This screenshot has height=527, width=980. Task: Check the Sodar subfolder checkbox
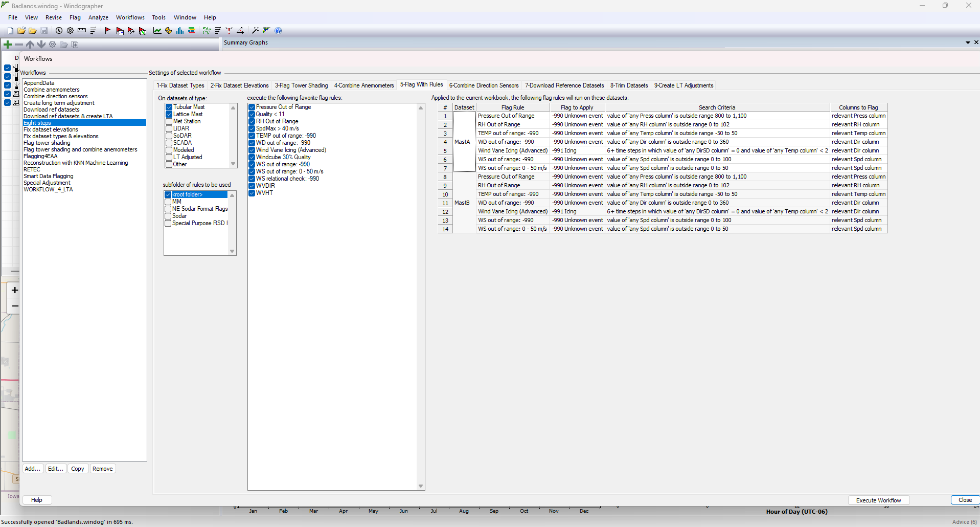(x=168, y=215)
